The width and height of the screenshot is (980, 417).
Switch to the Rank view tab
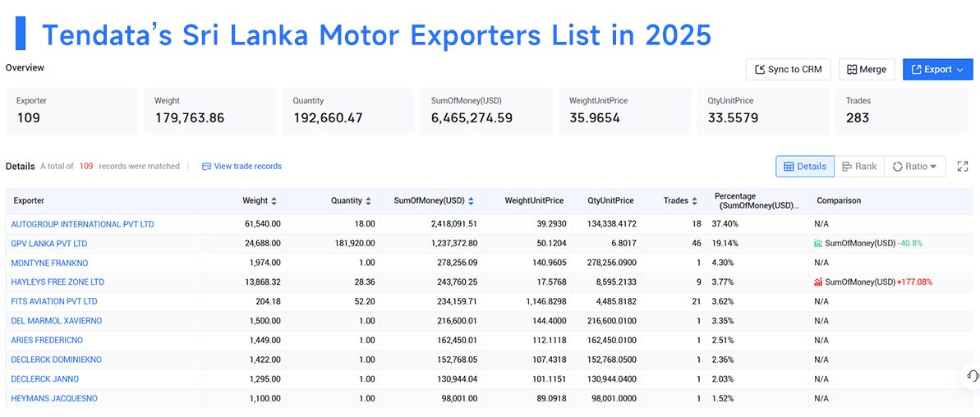[859, 166]
